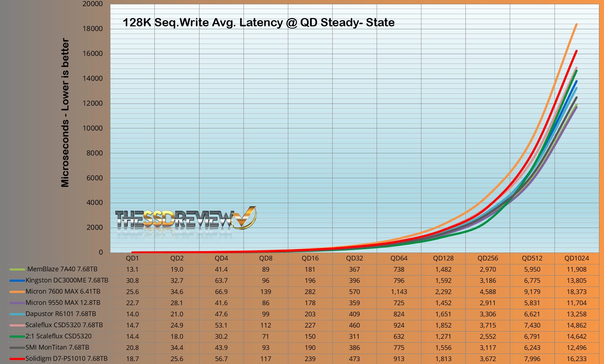Select Dapustor QD4 value 47.6

pyautogui.click(x=221, y=314)
